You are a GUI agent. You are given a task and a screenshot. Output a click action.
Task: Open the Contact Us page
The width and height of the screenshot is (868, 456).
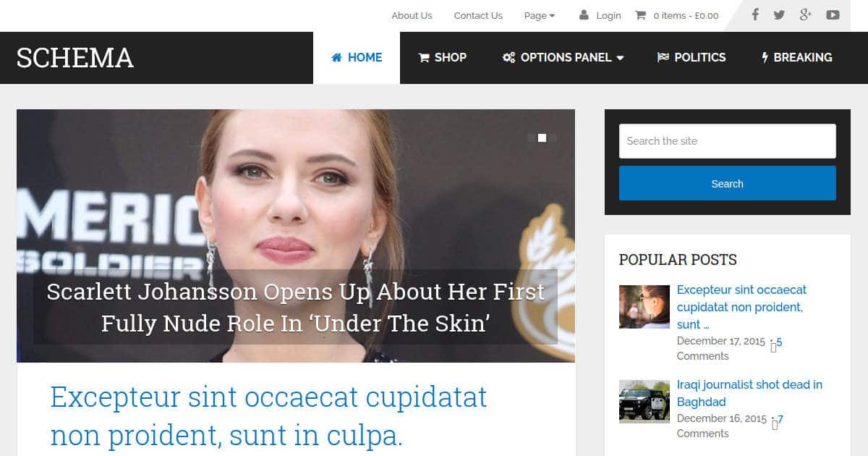tap(478, 15)
